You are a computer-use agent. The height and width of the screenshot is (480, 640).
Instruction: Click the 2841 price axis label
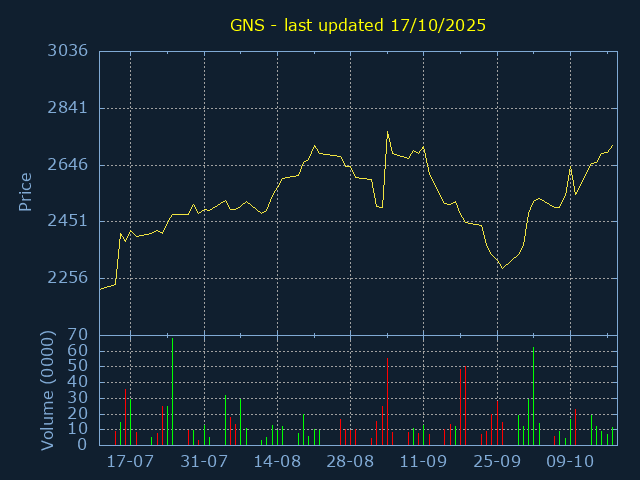click(67, 108)
